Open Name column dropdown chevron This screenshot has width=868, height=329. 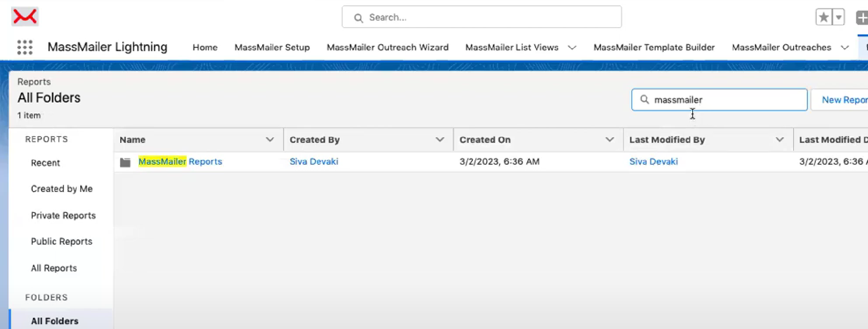pyautogui.click(x=270, y=140)
